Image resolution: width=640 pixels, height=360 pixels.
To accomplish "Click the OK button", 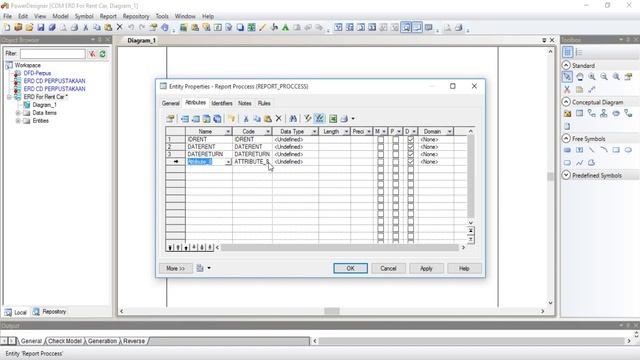I will (x=350, y=268).
